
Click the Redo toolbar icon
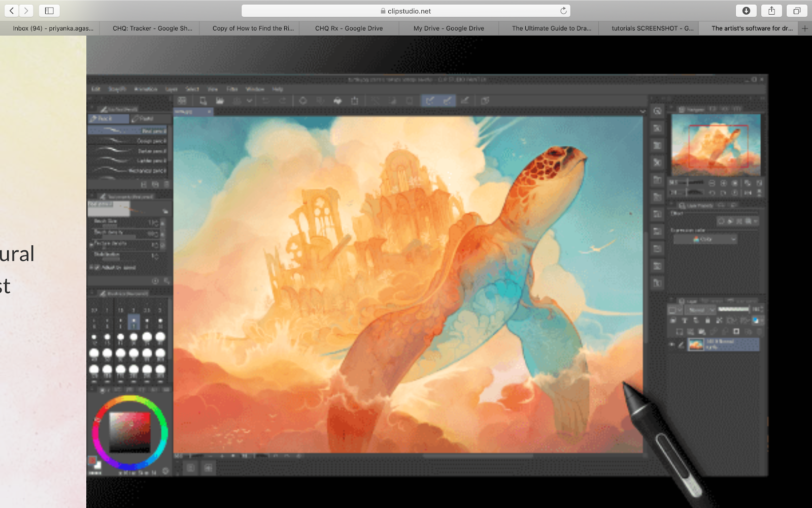point(283,101)
